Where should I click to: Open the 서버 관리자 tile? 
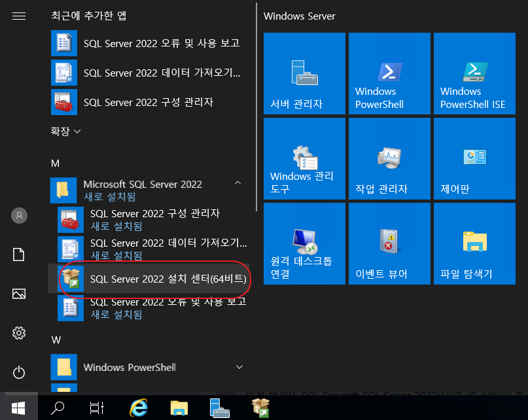[x=304, y=73]
